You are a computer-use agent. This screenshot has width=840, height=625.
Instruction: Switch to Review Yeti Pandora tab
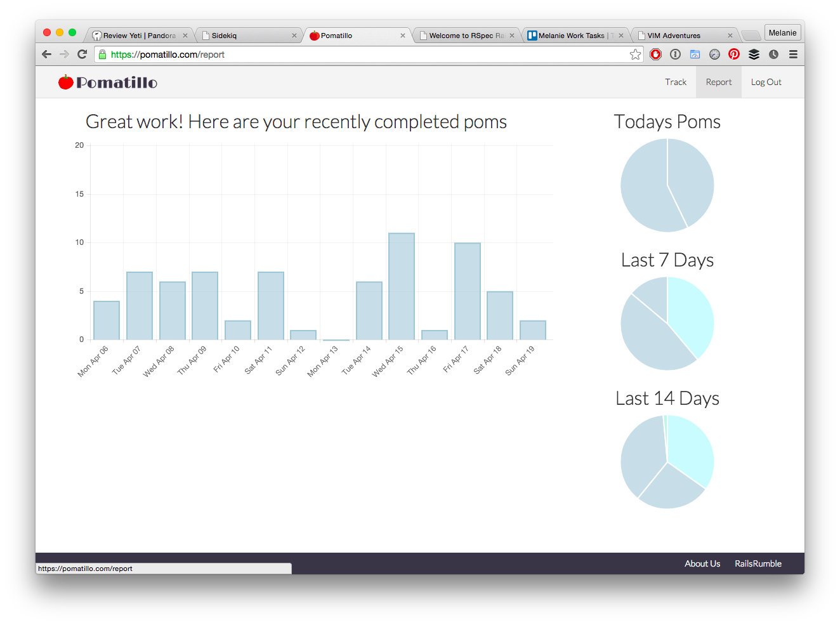pos(140,36)
